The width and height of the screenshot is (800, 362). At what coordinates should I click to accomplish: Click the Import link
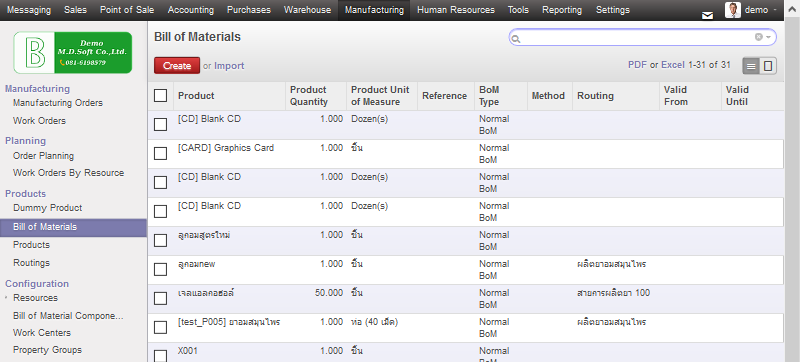tap(229, 66)
